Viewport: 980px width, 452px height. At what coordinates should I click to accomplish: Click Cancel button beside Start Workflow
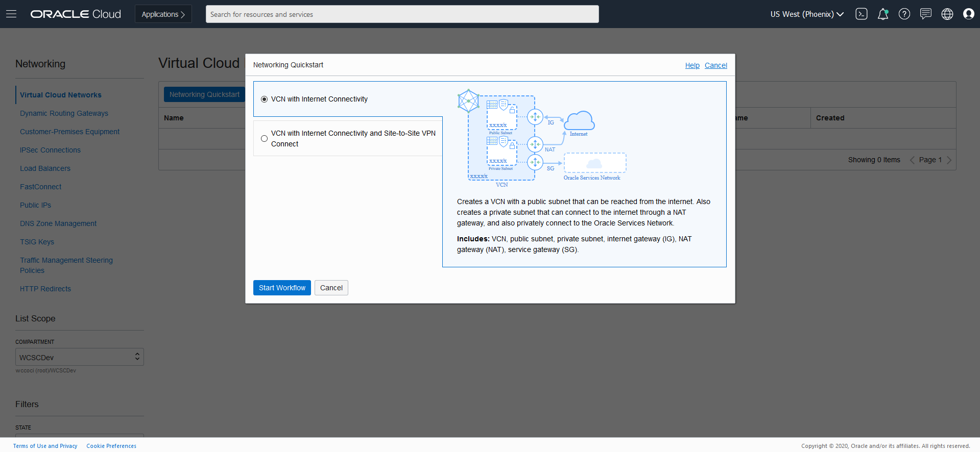331,288
